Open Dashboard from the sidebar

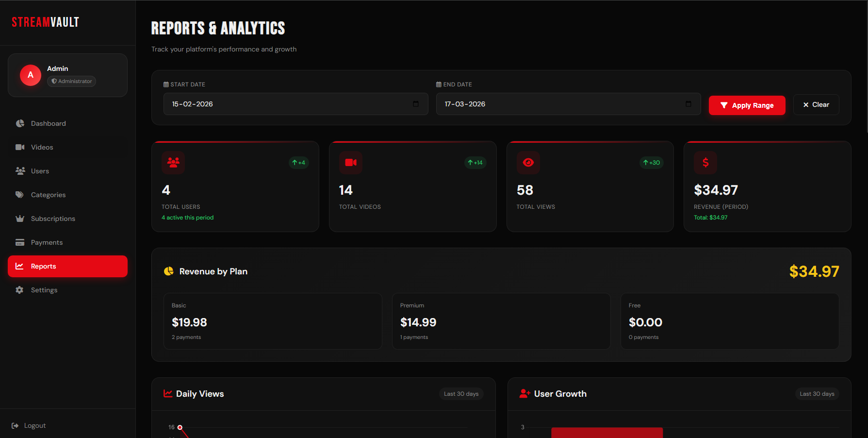(48, 123)
